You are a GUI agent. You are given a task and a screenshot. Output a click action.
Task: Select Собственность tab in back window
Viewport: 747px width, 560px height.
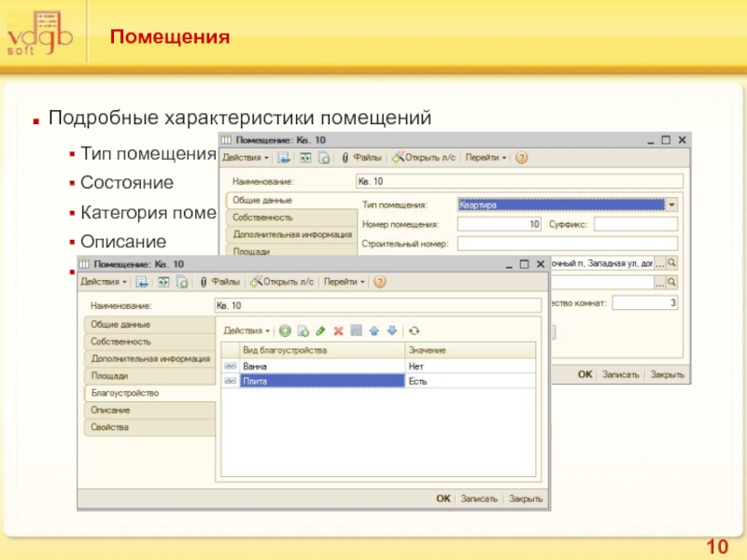[291, 217]
